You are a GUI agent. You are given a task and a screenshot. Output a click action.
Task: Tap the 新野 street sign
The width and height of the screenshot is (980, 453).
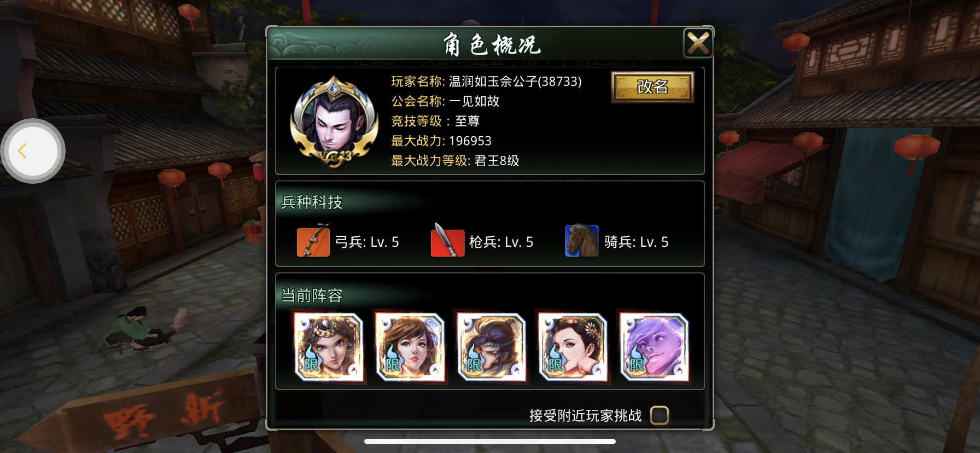(163, 415)
